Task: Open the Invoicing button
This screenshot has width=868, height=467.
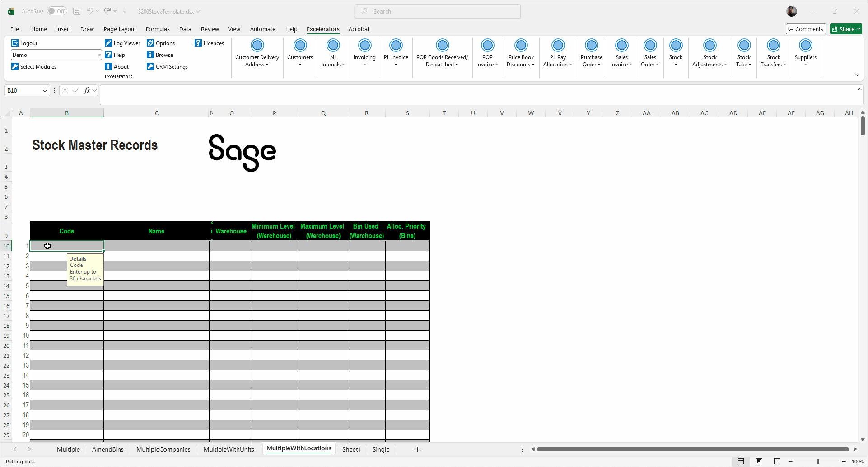Action: [x=364, y=53]
